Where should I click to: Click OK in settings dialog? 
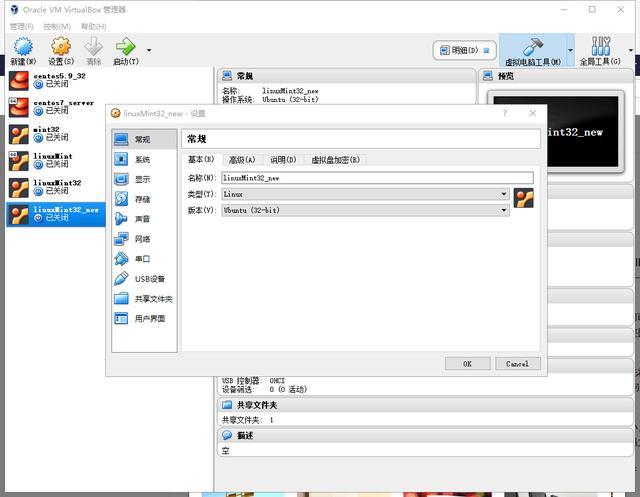coord(467,364)
